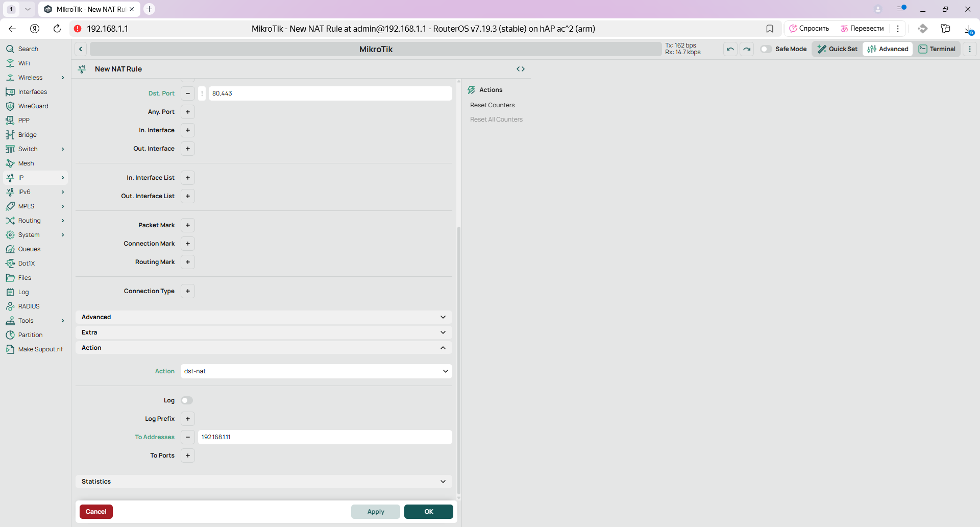Viewport: 980px width, 527px height.
Task: Click the To Addresses input field
Action: tap(325, 437)
